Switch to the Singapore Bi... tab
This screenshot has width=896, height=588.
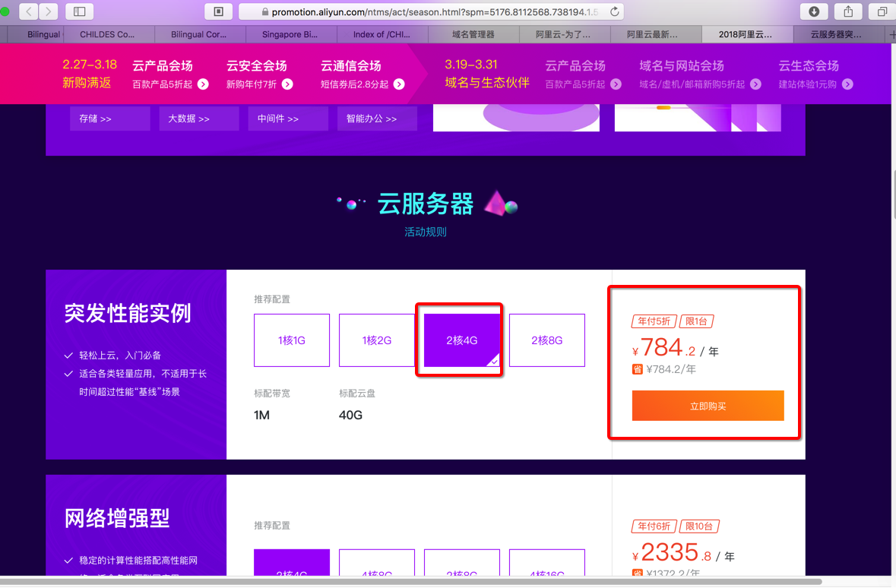pos(291,34)
